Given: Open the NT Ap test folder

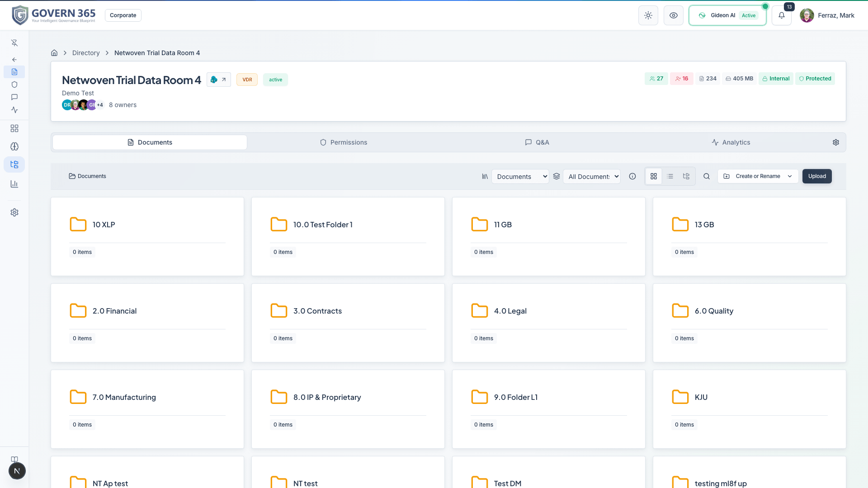Looking at the screenshot, I should pyautogui.click(x=147, y=473).
